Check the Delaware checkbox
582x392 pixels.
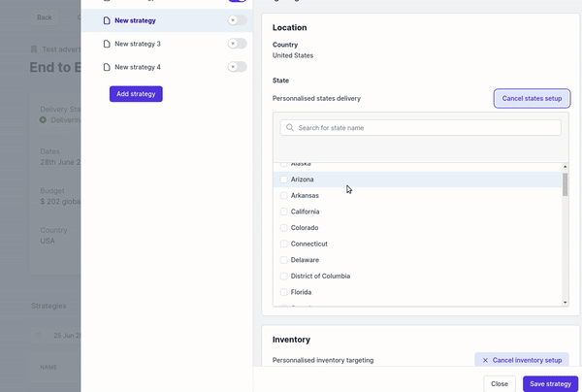(284, 260)
